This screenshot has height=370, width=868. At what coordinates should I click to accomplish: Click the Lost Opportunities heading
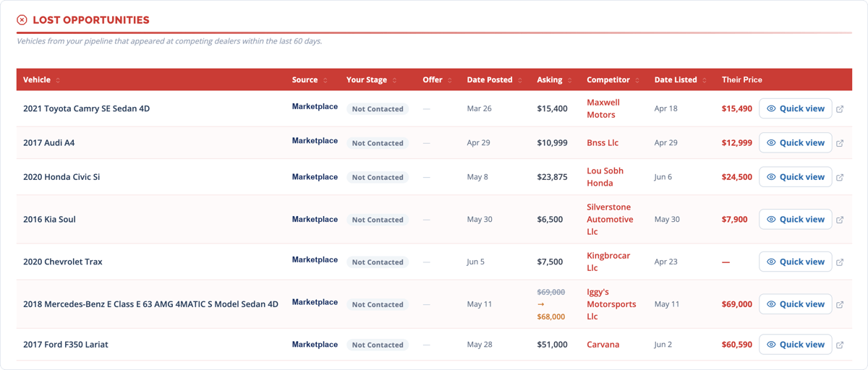click(91, 20)
